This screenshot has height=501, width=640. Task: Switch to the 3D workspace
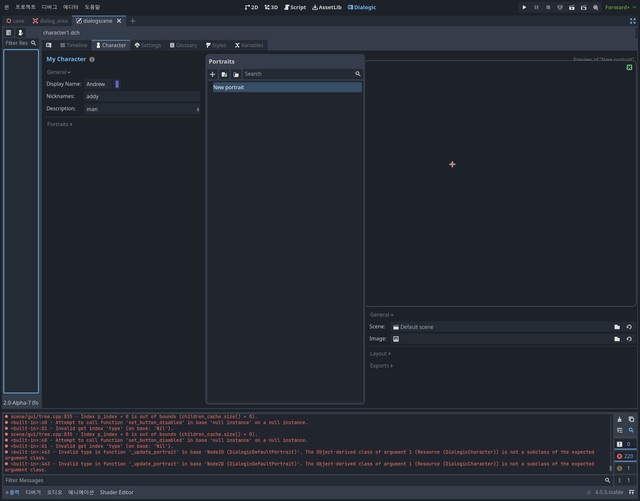[x=271, y=7]
